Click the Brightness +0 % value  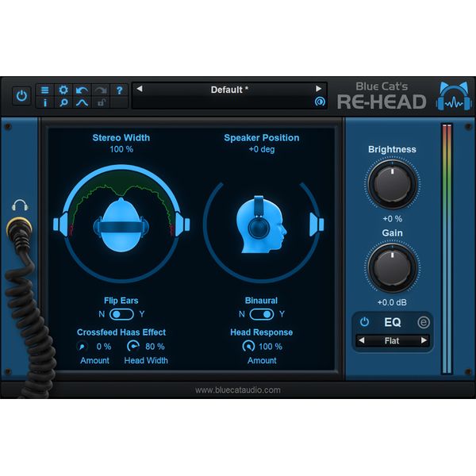pos(392,219)
